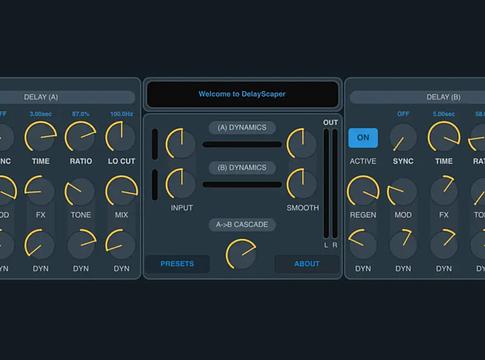The image size is (485, 360).
Task: Click the 3.00sec time value in Delay (A)
Action: [41, 114]
